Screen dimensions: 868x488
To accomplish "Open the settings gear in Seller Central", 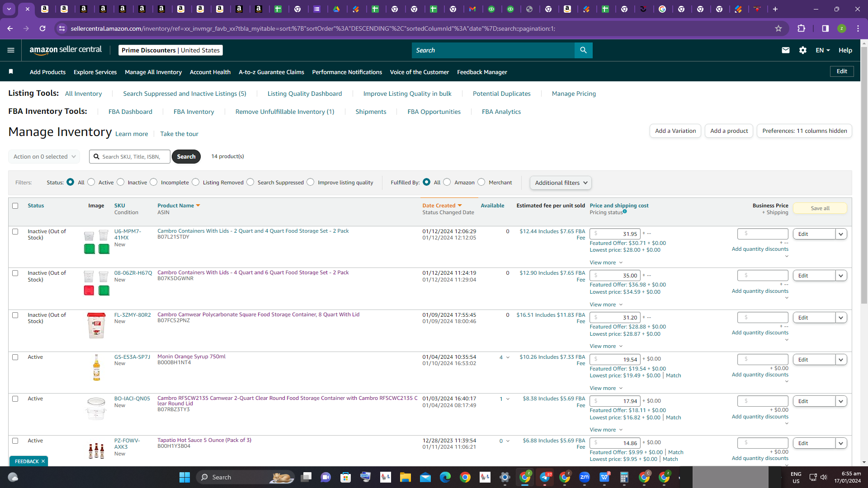I will [803, 50].
